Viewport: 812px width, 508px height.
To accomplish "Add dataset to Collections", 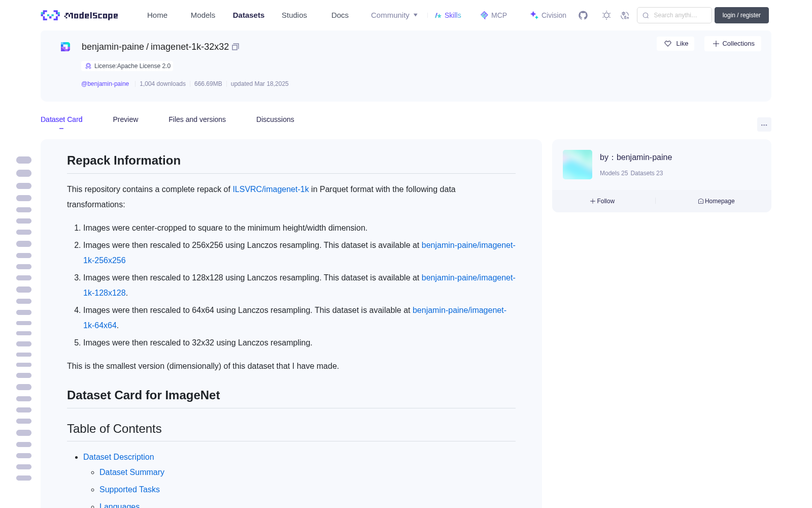I will [x=733, y=44].
